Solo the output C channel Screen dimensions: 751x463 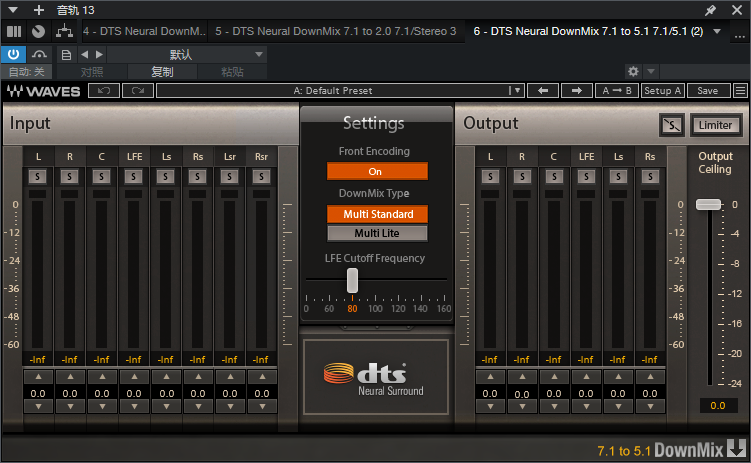pos(554,177)
